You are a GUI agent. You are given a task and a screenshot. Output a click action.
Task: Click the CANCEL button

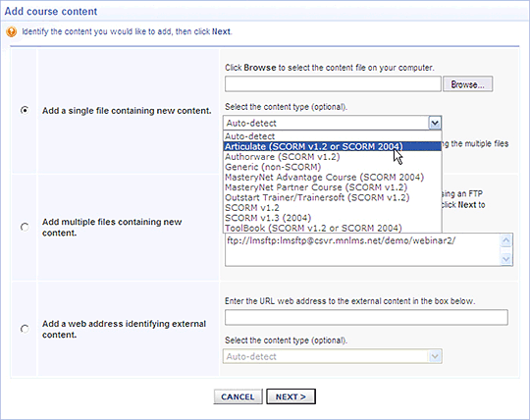[238, 396]
